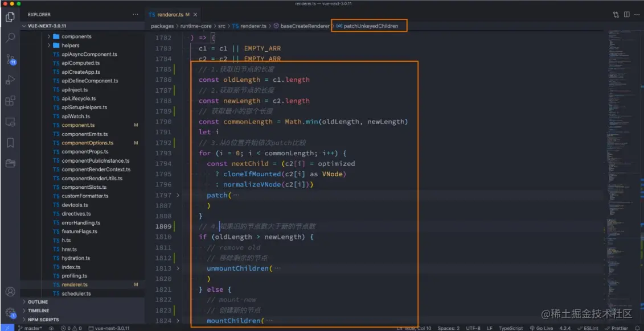Image resolution: width=644 pixels, height=331 pixels.
Task: Change indentation via Spaces: 2
Action: (x=449, y=328)
